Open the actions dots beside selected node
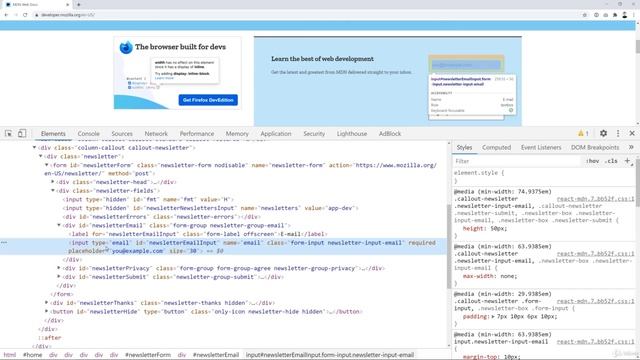Image resolution: width=640 pixels, height=360 pixels. coord(4,242)
